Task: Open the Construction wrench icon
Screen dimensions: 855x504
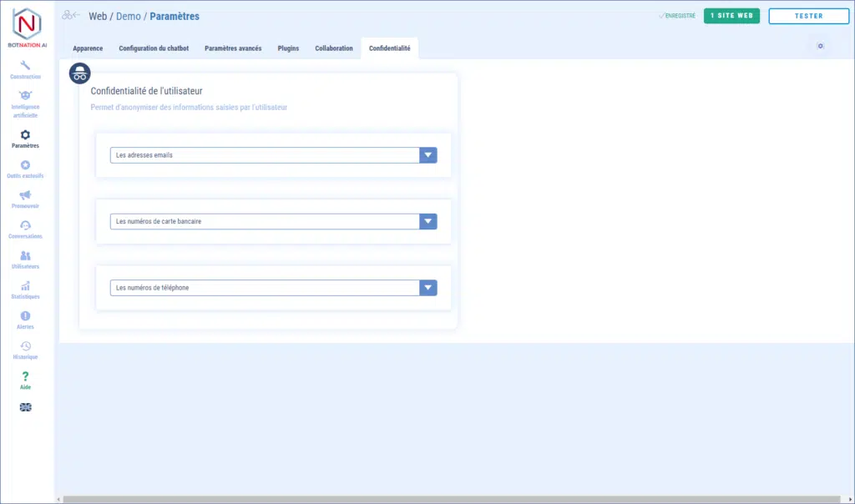Action: (25, 65)
